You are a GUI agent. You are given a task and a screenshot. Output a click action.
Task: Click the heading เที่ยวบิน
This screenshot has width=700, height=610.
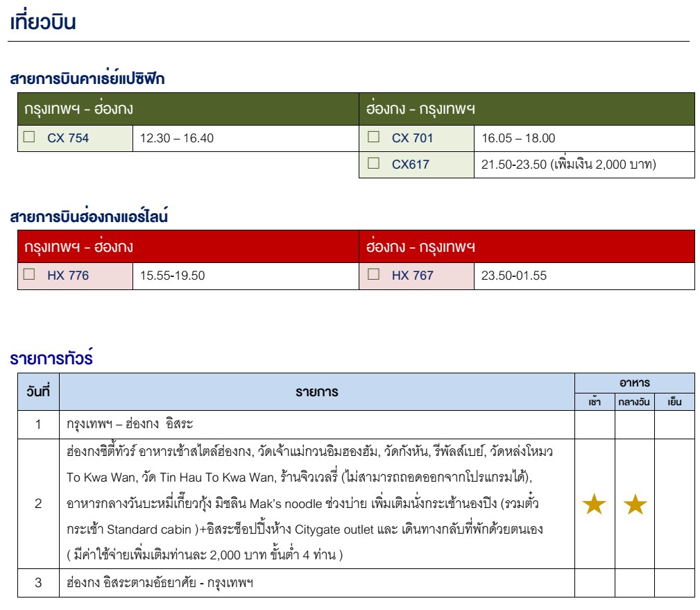(43, 21)
